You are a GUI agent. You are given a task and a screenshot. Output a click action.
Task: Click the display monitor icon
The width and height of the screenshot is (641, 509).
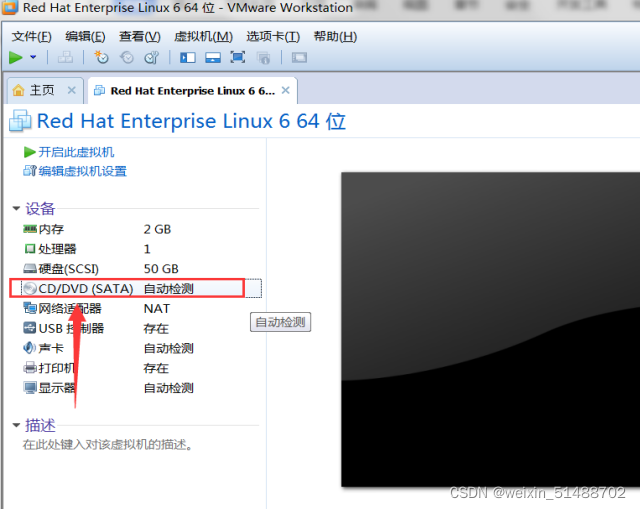pos(30,387)
